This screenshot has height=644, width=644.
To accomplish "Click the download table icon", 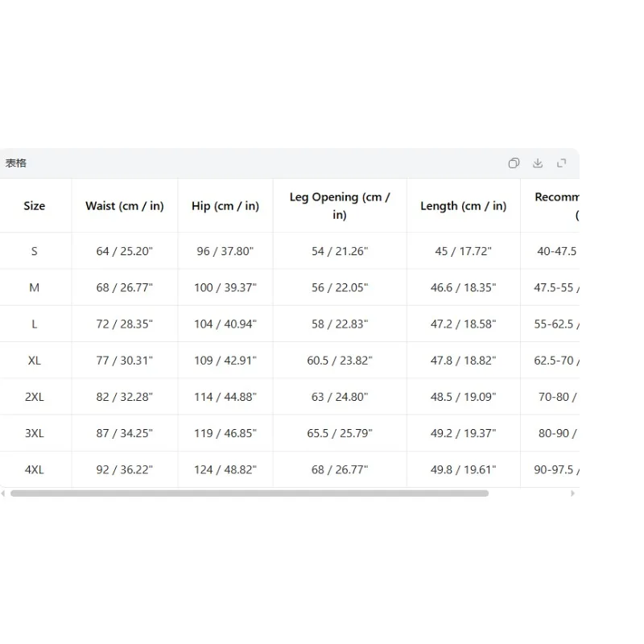I will pos(538,163).
